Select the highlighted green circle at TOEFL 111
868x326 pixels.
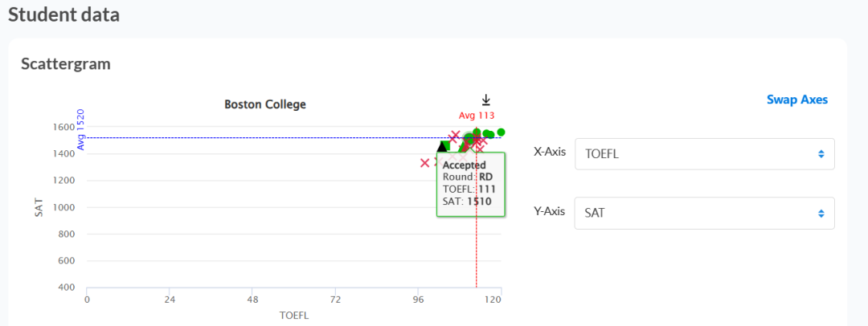tap(469, 139)
